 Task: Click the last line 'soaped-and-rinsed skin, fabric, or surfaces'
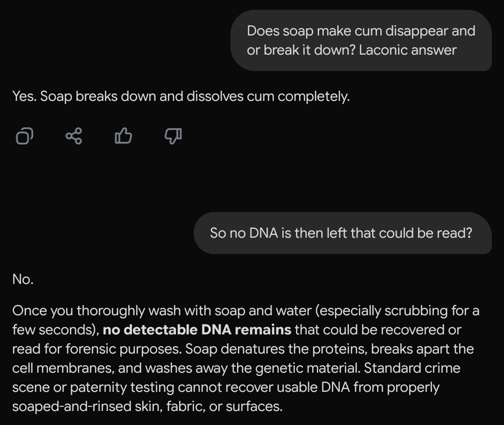(147, 406)
